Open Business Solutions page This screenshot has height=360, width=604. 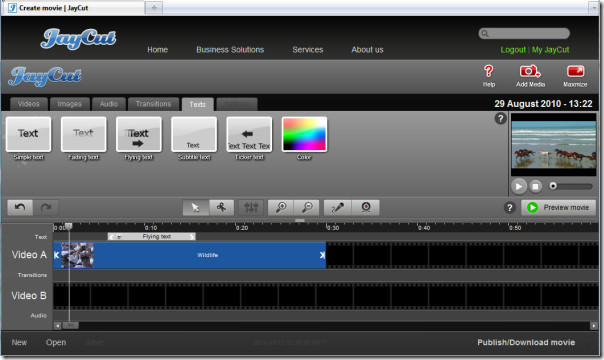point(230,50)
